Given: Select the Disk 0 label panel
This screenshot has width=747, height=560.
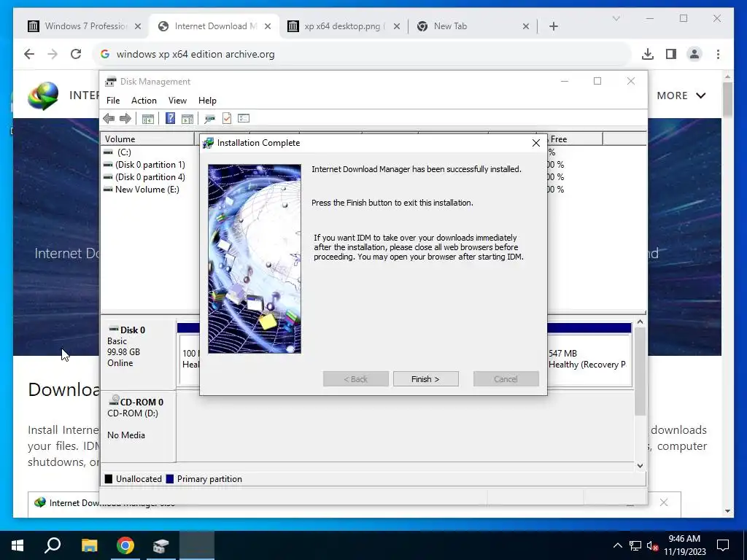Looking at the screenshot, I should 138,354.
